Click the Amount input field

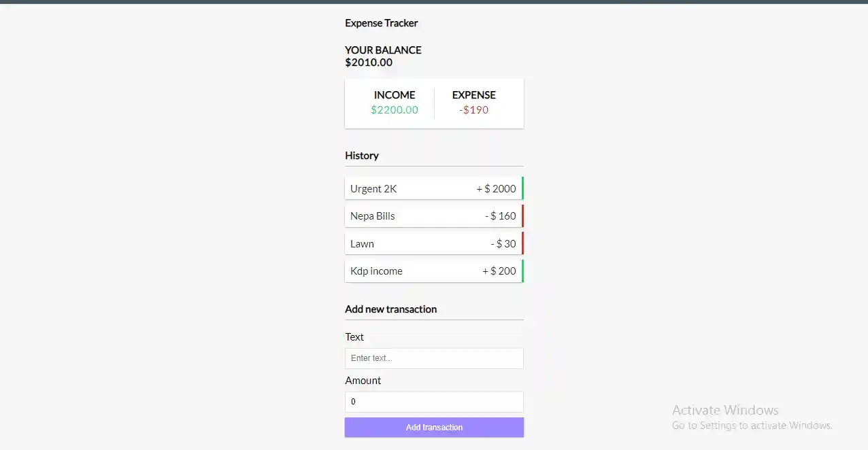(434, 401)
